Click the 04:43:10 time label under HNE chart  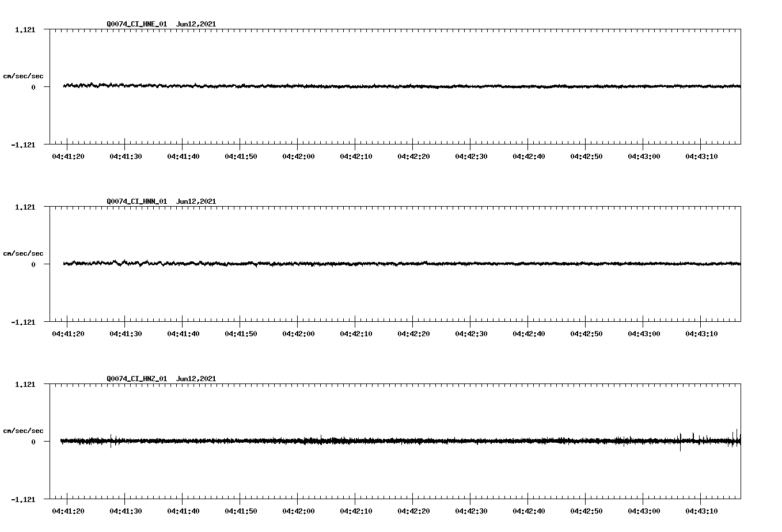click(701, 157)
